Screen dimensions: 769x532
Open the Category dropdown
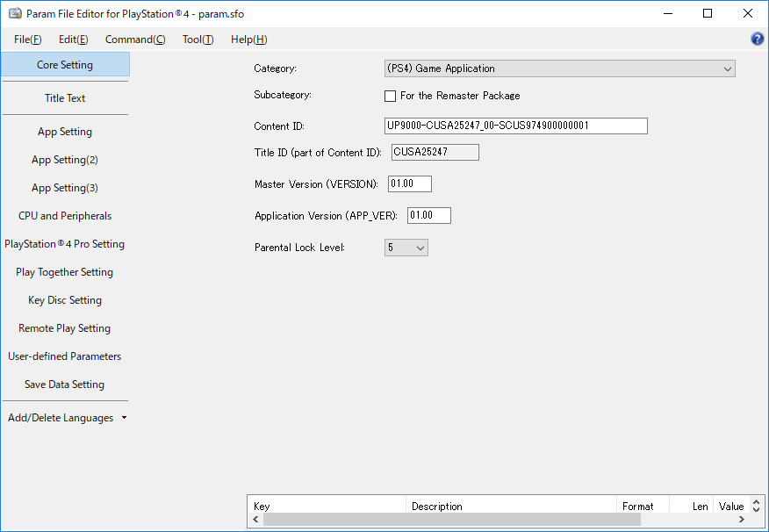[559, 68]
